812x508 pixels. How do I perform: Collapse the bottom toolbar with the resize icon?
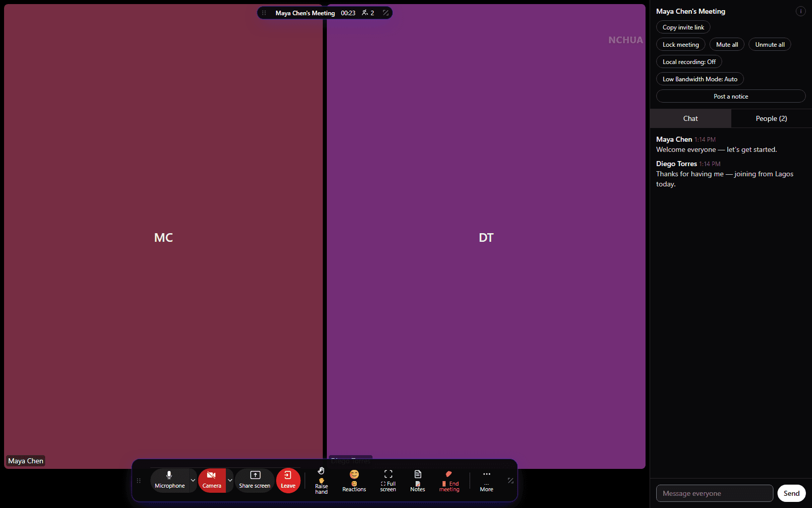511,481
